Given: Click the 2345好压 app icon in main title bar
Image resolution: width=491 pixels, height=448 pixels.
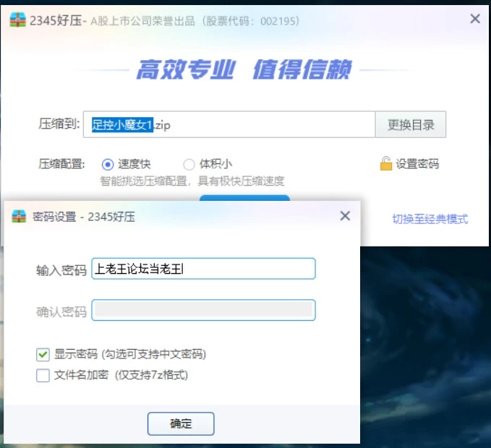Looking at the screenshot, I should point(17,20).
